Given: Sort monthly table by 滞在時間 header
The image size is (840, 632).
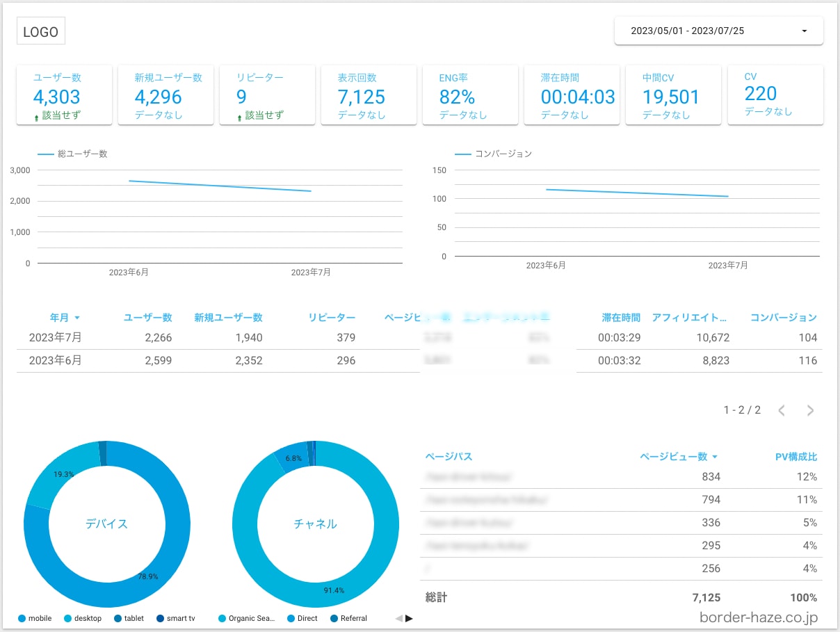Looking at the screenshot, I should 621,318.
